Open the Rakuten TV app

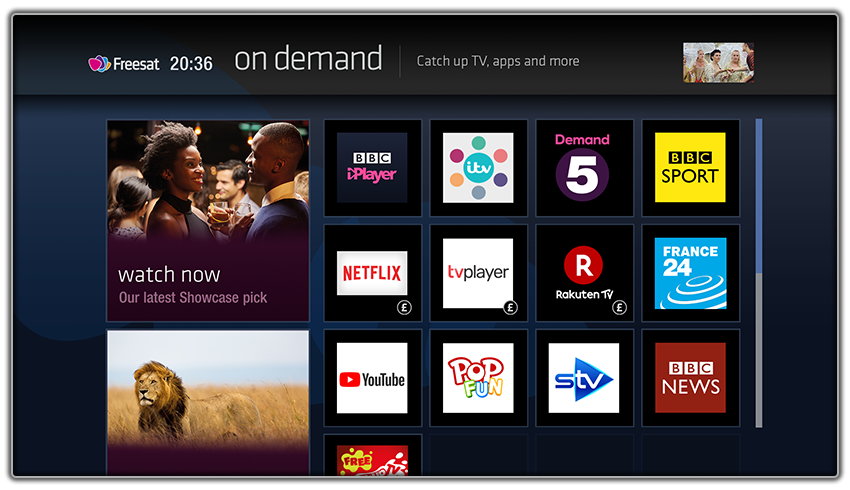(584, 273)
